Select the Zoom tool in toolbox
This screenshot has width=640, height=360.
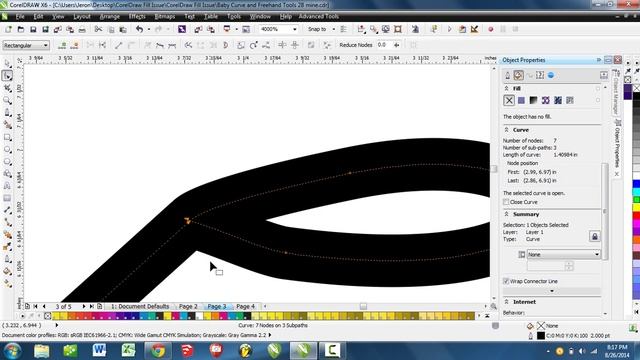pos(7,100)
